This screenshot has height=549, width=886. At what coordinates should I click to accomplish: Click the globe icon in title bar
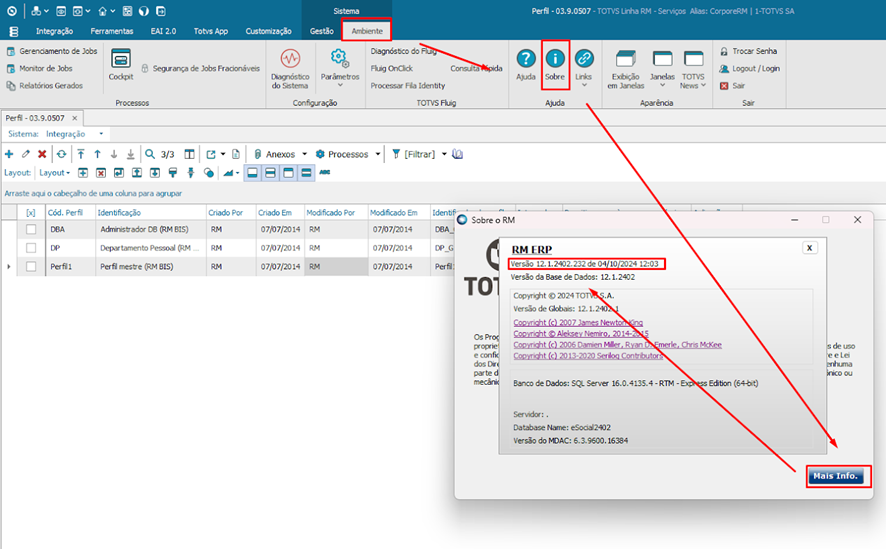144,11
